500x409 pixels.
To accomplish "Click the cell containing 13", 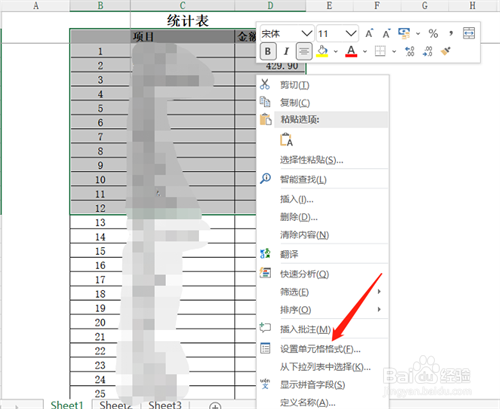I will (x=100, y=222).
